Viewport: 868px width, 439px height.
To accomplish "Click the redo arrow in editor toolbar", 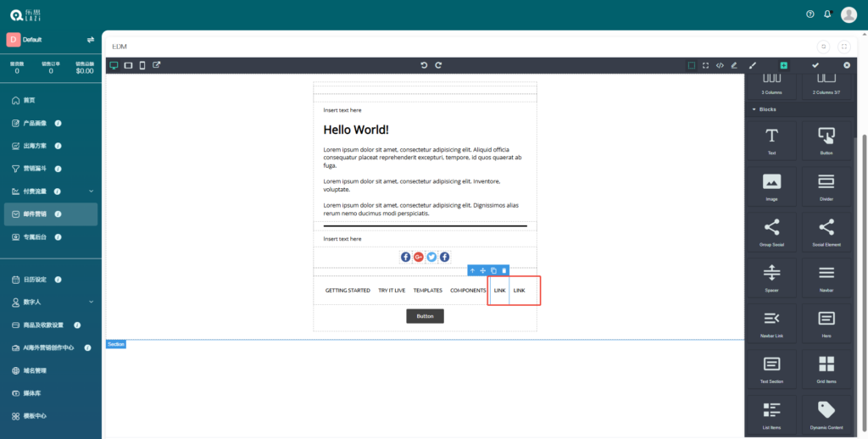I will coord(438,65).
